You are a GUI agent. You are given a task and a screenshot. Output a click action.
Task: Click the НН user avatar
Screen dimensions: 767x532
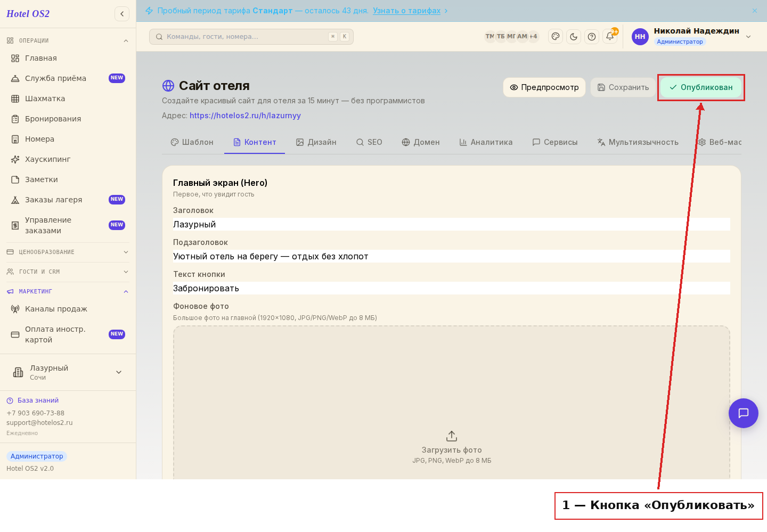pos(640,37)
